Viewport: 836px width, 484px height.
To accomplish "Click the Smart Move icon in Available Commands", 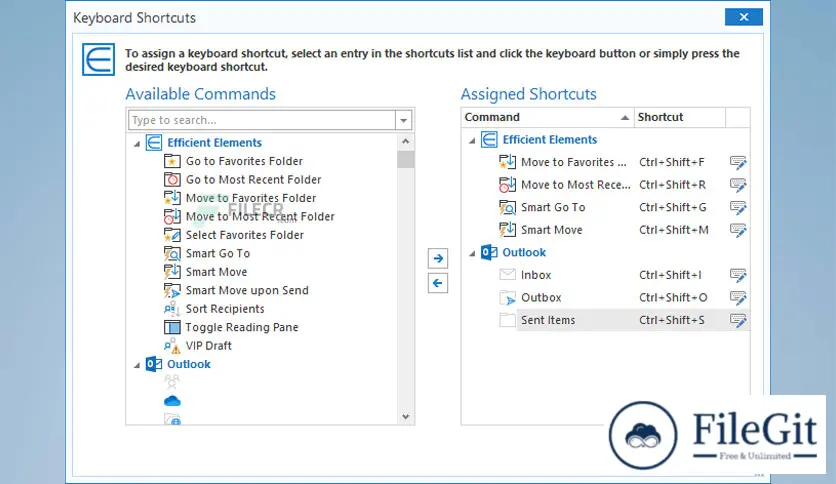I will click(x=172, y=272).
